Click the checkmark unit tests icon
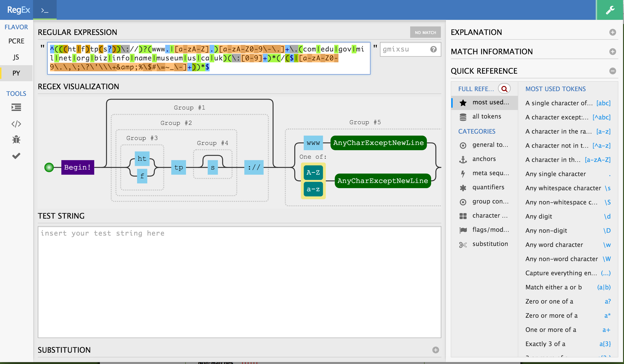 pos(16,156)
